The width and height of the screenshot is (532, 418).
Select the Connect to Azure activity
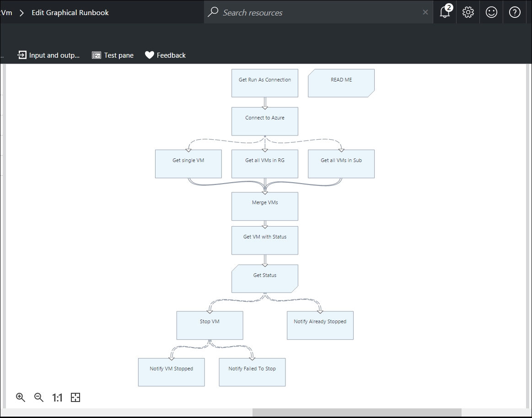click(x=264, y=121)
